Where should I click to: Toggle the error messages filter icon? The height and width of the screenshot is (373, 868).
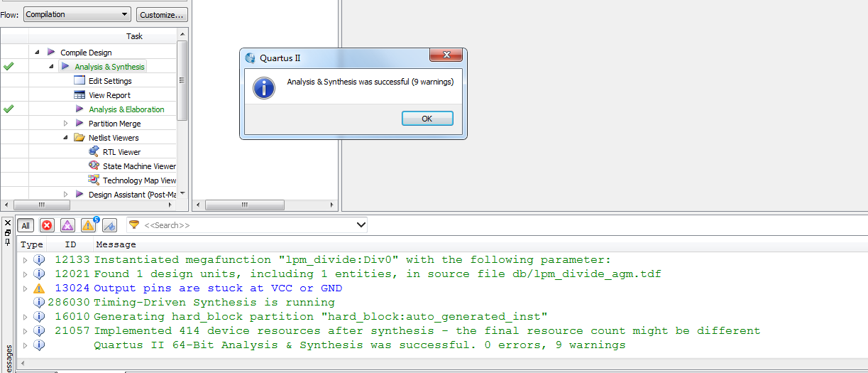(47, 225)
